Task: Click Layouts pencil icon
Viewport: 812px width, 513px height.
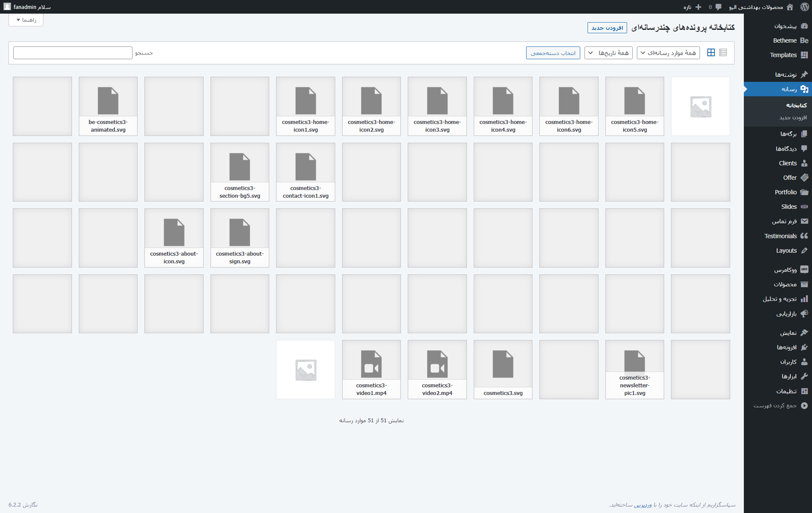Action: pyautogui.click(x=804, y=251)
